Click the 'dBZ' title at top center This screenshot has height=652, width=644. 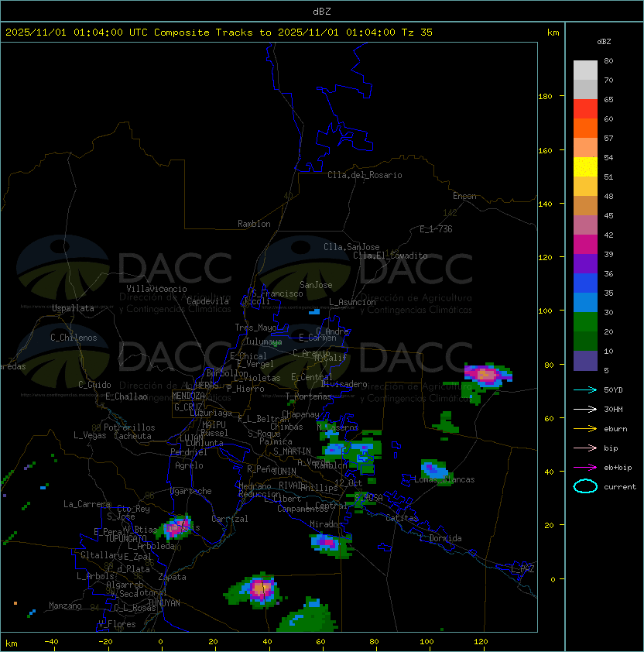click(x=322, y=11)
